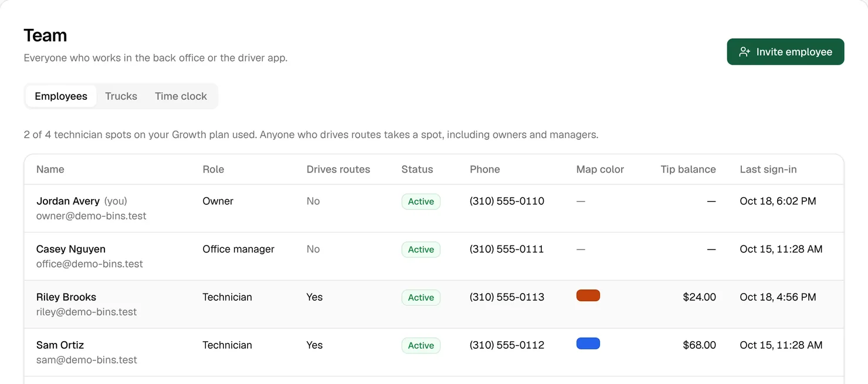The width and height of the screenshot is (868, 384).
Task: Open the Trucks tab
Action: pos(121,96)
